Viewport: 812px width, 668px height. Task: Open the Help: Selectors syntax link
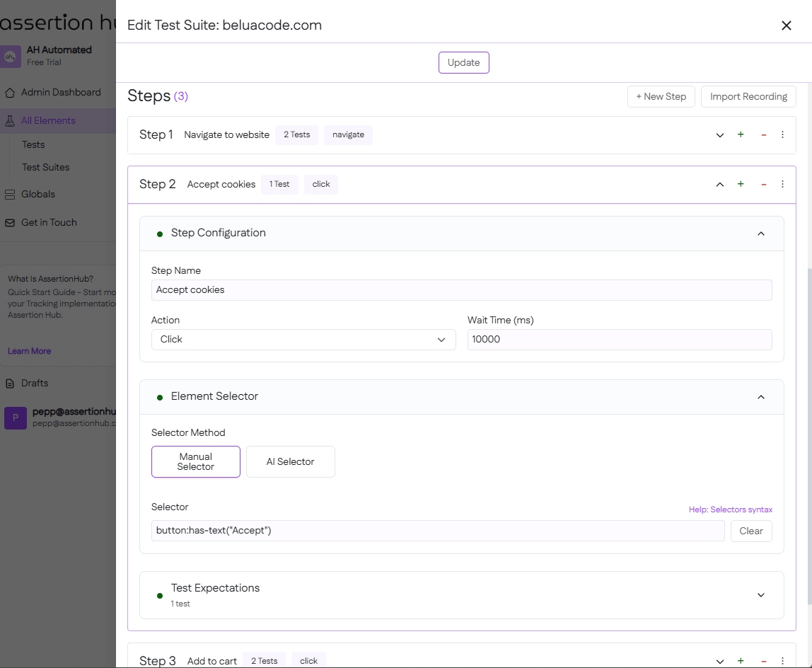pyautogui.click(x=730, y=509)
